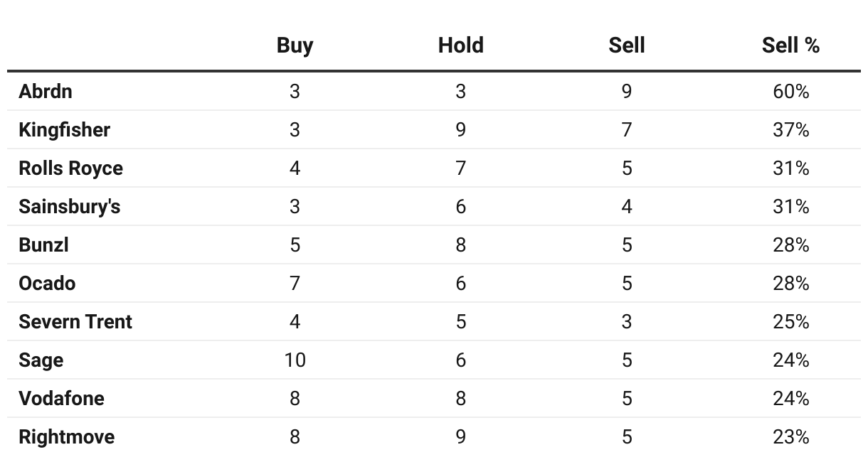Click the Sage company name
The height and width of the screenshot is (462, 868).
(41, 360)
